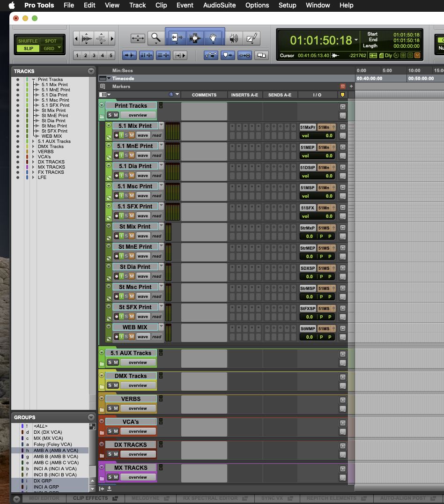This screenshot has height=504, width=444.
Task: Click audio waveform vertical zoom button
Action: [87, 39]
